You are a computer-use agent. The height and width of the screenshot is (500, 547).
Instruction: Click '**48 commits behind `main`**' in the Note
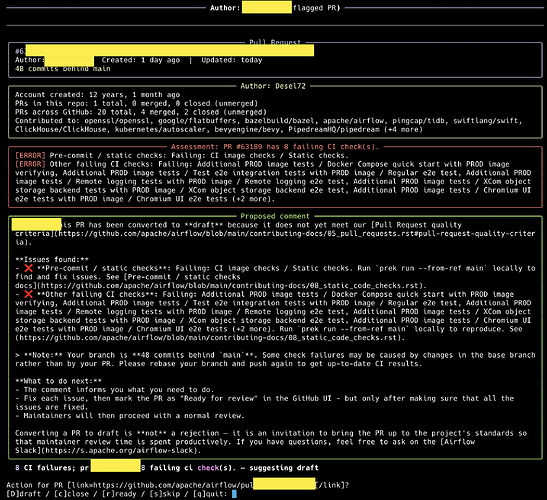pos(193,355)
